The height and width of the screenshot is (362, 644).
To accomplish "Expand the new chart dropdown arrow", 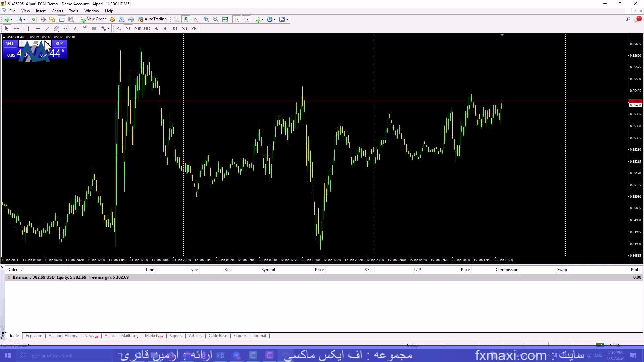I will click(x=12, y=19).
